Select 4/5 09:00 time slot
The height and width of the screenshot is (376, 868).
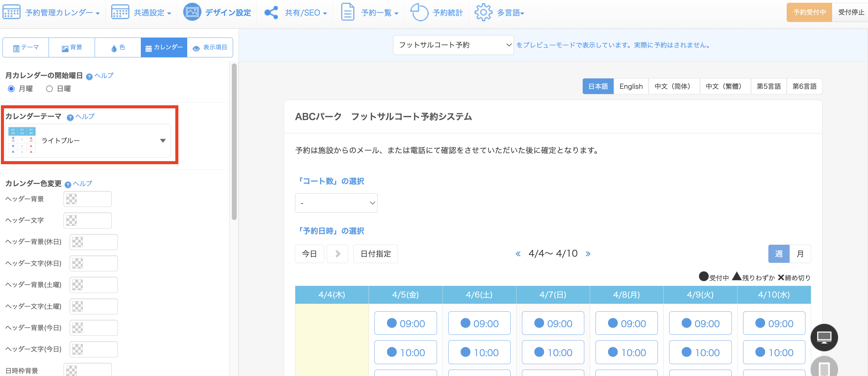[x=405, y=323]
